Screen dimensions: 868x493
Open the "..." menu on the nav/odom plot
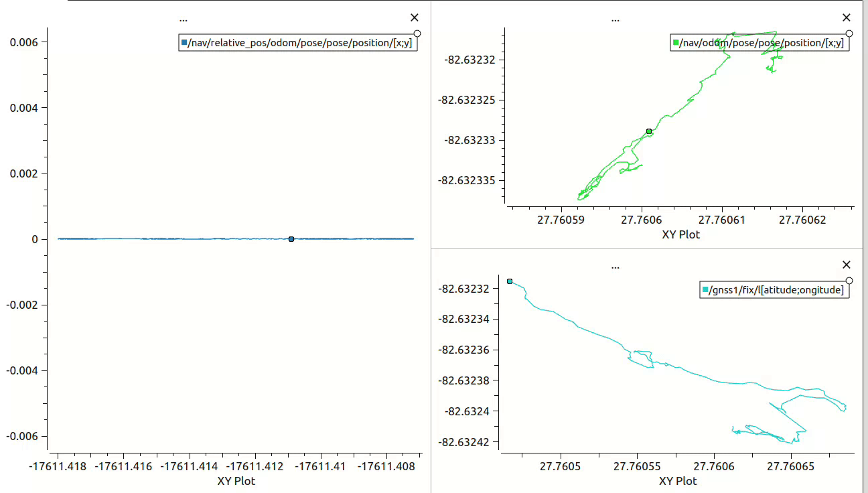(615, 19)
